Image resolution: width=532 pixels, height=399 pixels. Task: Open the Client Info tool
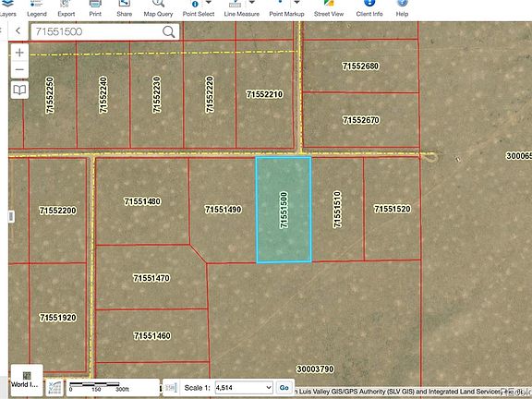(369, 9)
